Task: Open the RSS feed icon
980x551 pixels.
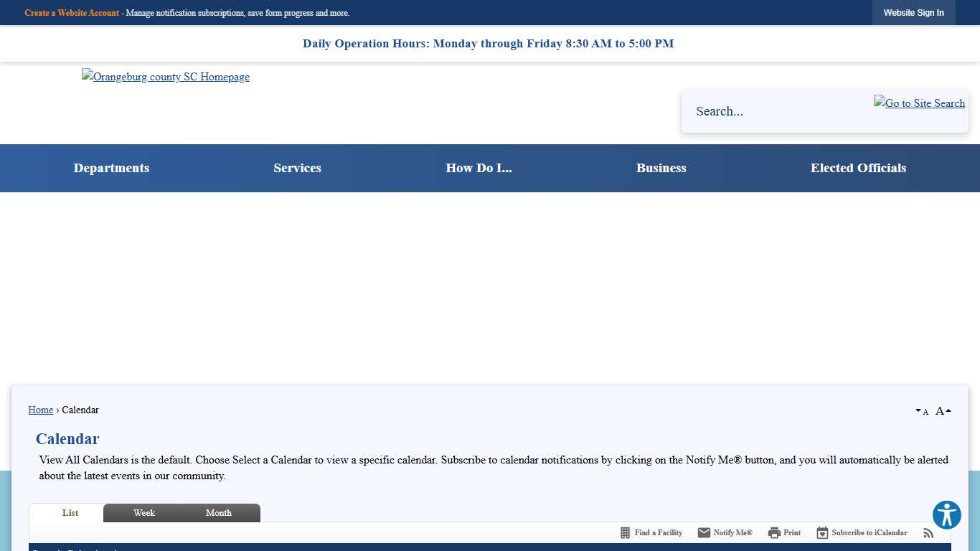Action: point(928,532)
